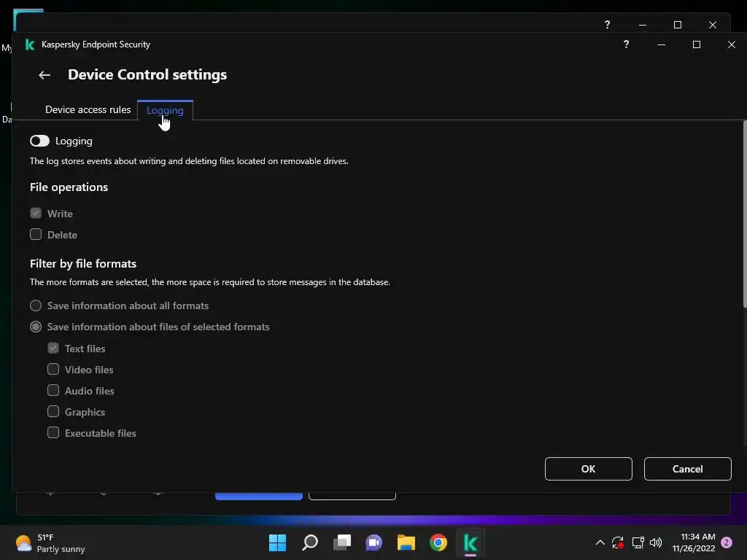Open the clock and date flyout
747x560 pixels.
pos(694,542)
